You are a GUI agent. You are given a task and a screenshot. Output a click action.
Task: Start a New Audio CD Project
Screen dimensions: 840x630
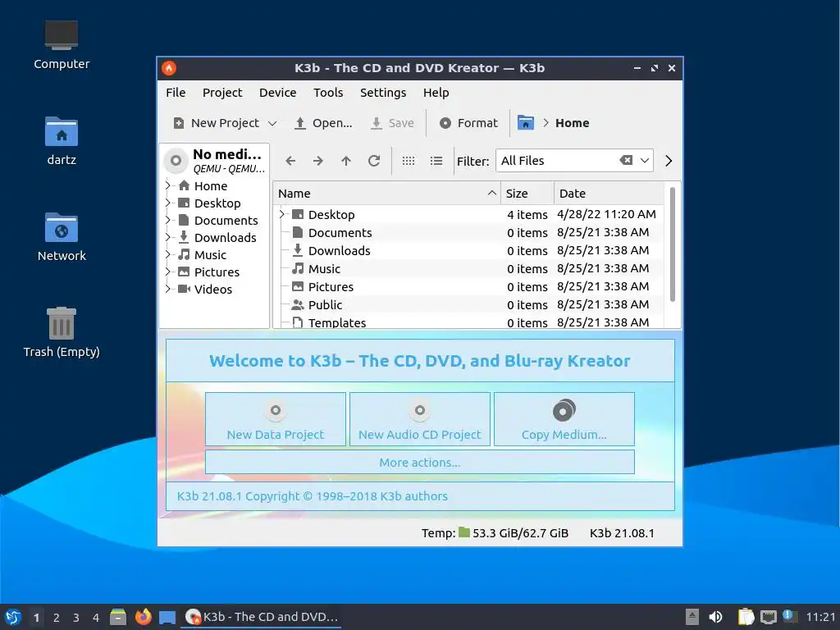coord(419,419)
